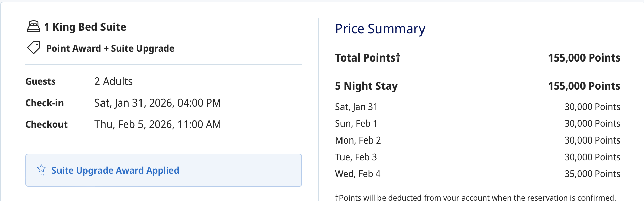Click the Point Award + Suite Upgrade label
The image size is (644, 201).
click(110, 48)
